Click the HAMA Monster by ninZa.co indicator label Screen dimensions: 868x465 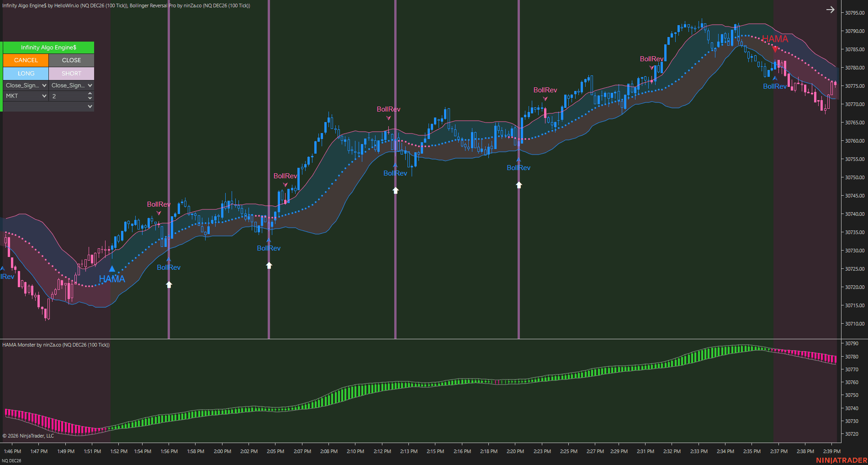click(x=56, y=345)
